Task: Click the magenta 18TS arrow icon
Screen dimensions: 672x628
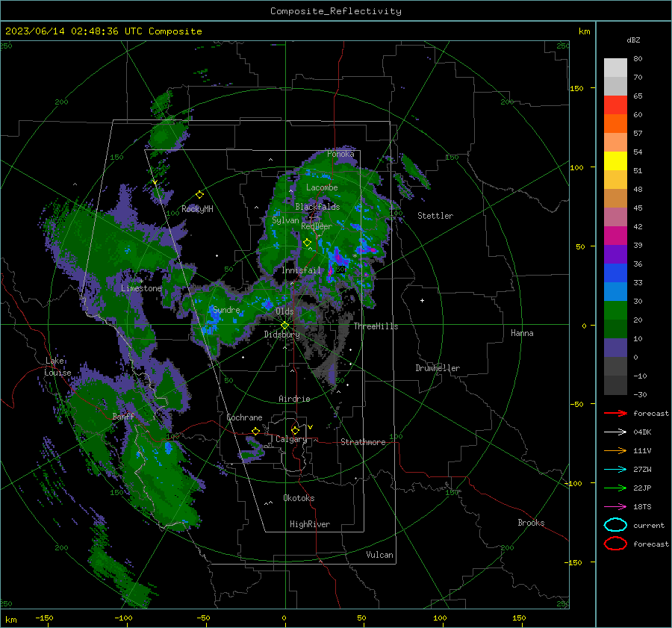Action: coord(615,507)
